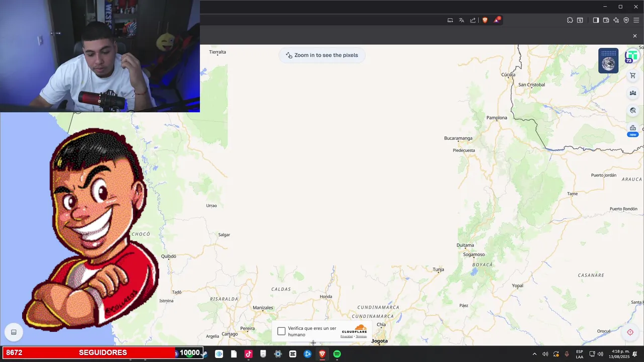Click the Bucaramanga city label
This screenshot has width=644, height=362.
(458, 138)
